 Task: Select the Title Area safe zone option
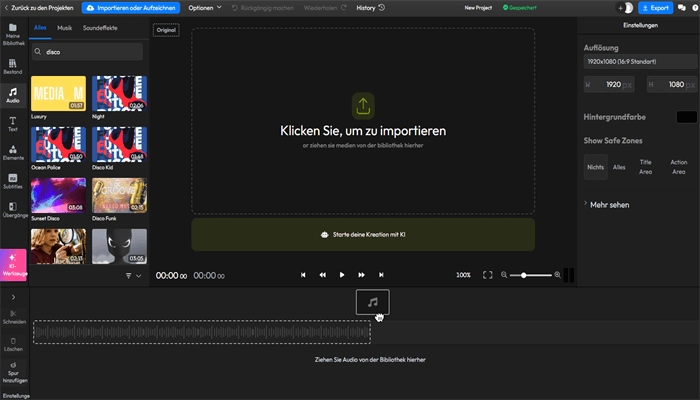click(x=646, y=167)
